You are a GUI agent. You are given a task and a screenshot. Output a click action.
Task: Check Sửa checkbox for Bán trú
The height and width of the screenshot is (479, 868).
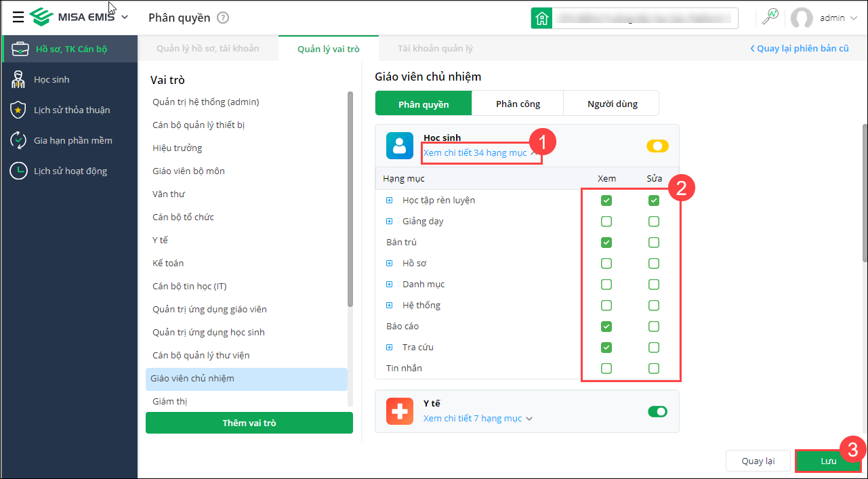653,243
